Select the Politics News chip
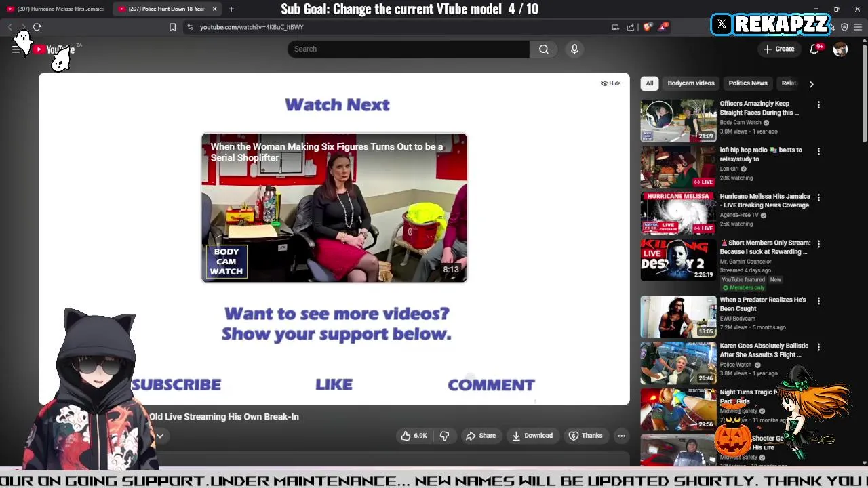This screenshot has height=488, width=868. tap(748, 83)
